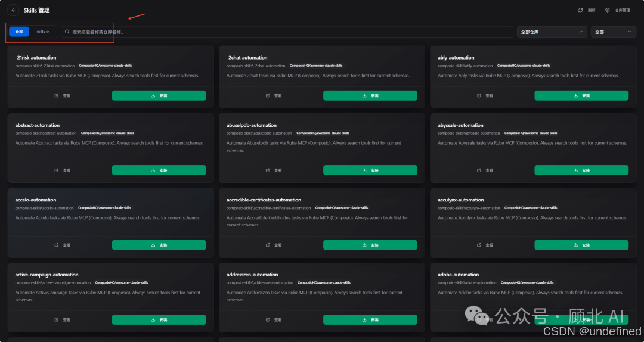Open the 全部仓库 dropdown
Viewport: 644px width, 342px height.
552,32
